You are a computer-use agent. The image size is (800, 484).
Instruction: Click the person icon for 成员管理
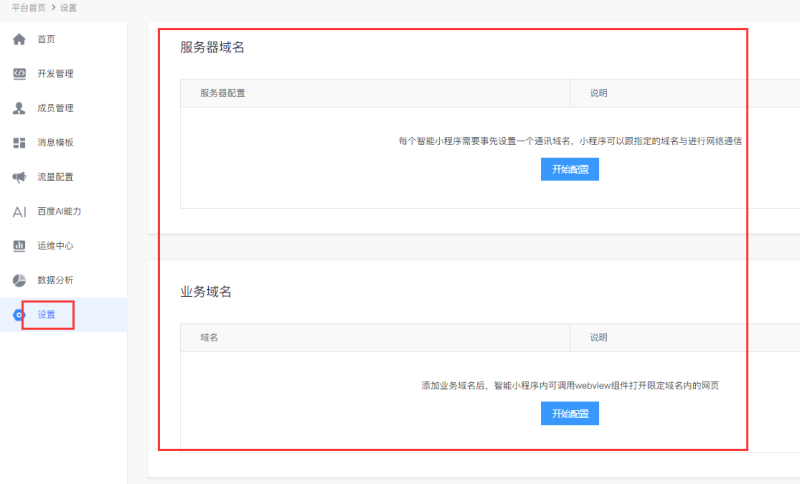(x=19, y=108)
